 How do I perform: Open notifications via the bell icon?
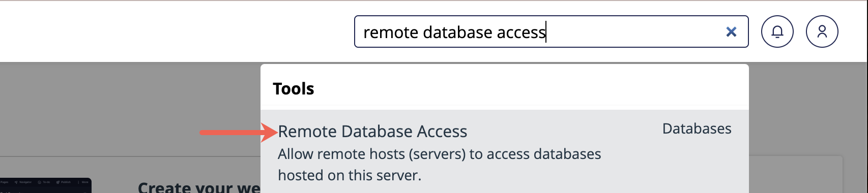pyautogui.click(x=777, y=31)
